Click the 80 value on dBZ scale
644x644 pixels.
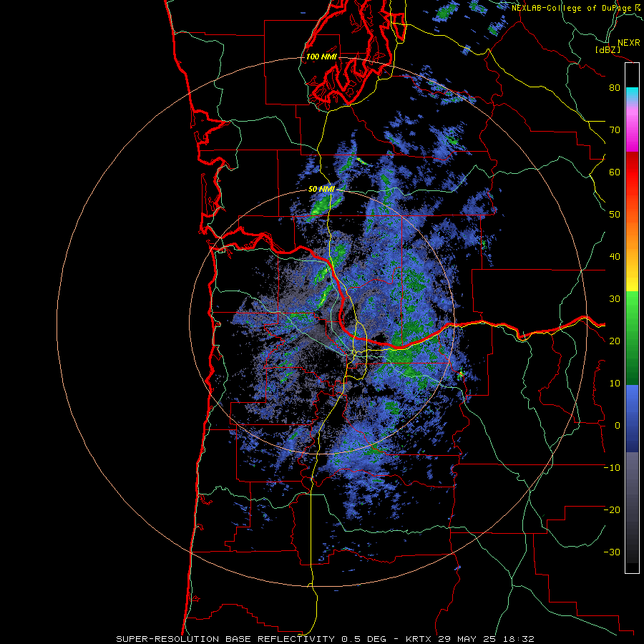click(615, 87)
